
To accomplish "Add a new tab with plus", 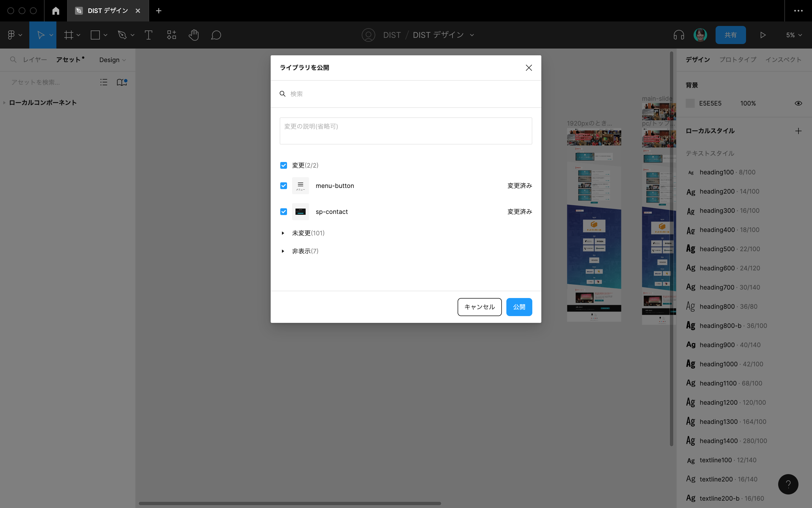I will 159,11.
